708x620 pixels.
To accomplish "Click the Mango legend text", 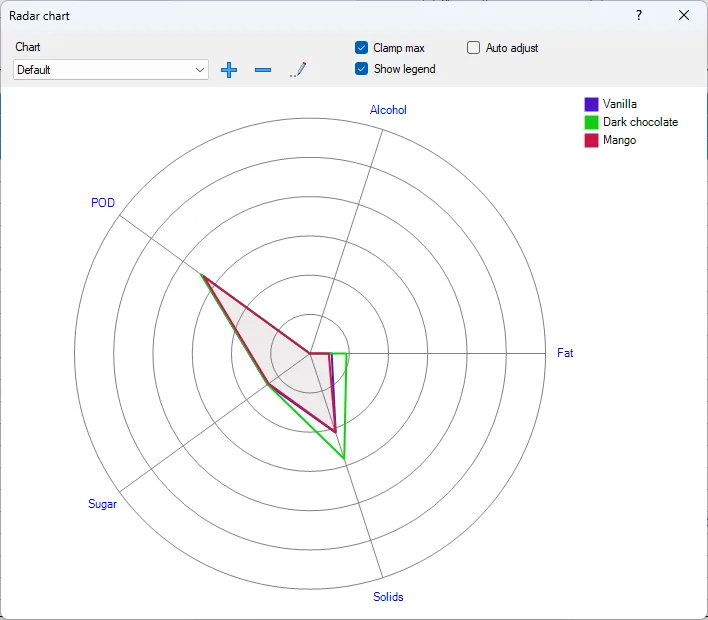I will click(x=620, y=140).
